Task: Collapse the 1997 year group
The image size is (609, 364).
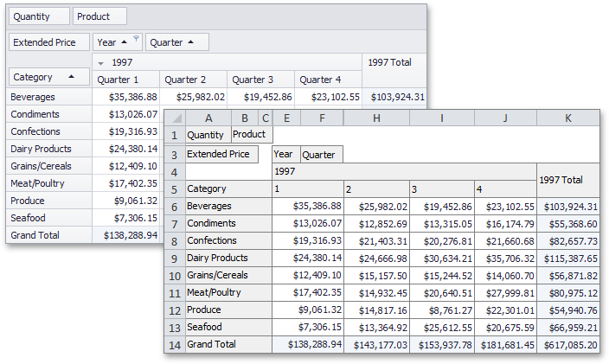Action: click(101, 62)
